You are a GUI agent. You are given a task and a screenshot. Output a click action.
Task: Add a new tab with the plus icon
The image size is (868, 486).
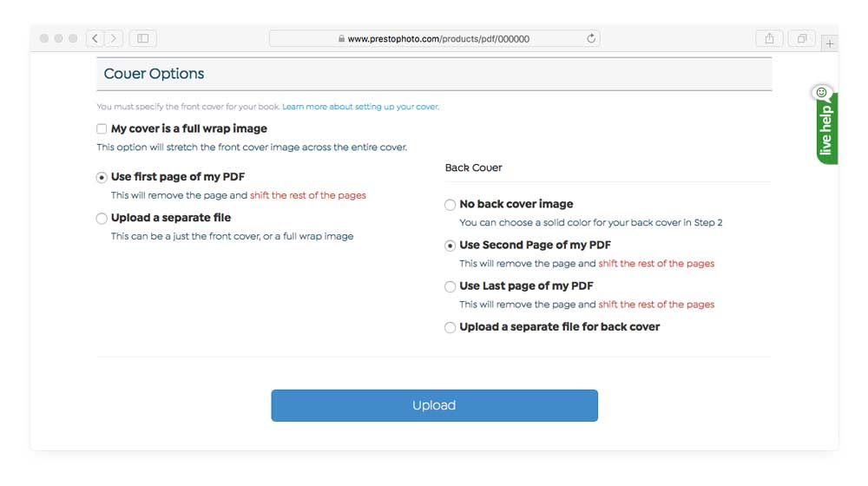829,43
